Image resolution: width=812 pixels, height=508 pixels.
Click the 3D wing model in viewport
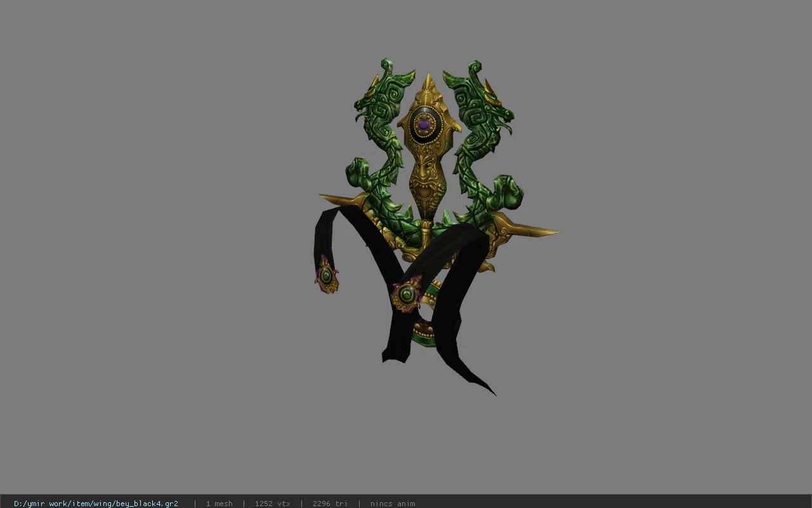(x=436, y=227)
